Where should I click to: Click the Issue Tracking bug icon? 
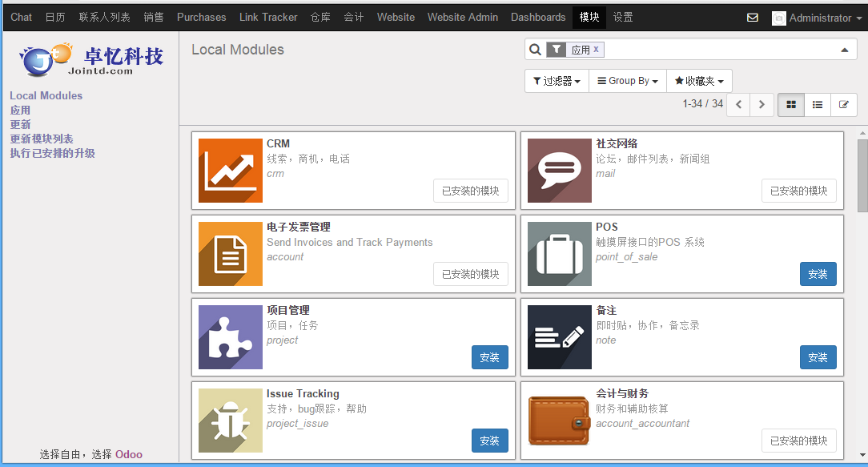(x=231, y=421)
